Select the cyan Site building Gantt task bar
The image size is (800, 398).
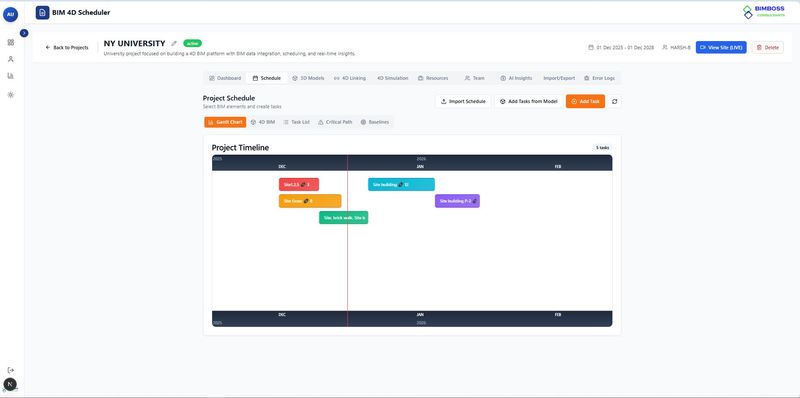(x=402, y=184)
